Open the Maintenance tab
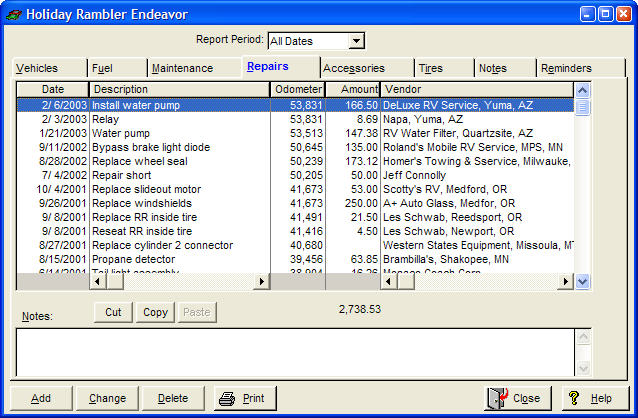The image size is (638, 418). 194,68
